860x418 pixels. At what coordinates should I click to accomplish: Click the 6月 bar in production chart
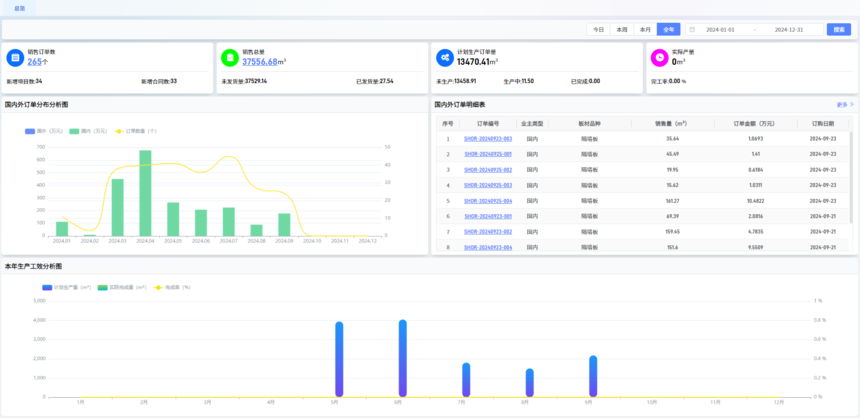tap(403, 358)
